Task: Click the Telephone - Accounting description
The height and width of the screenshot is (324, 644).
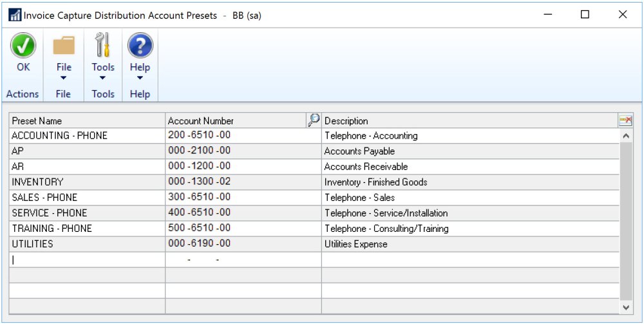Action: 371,135
